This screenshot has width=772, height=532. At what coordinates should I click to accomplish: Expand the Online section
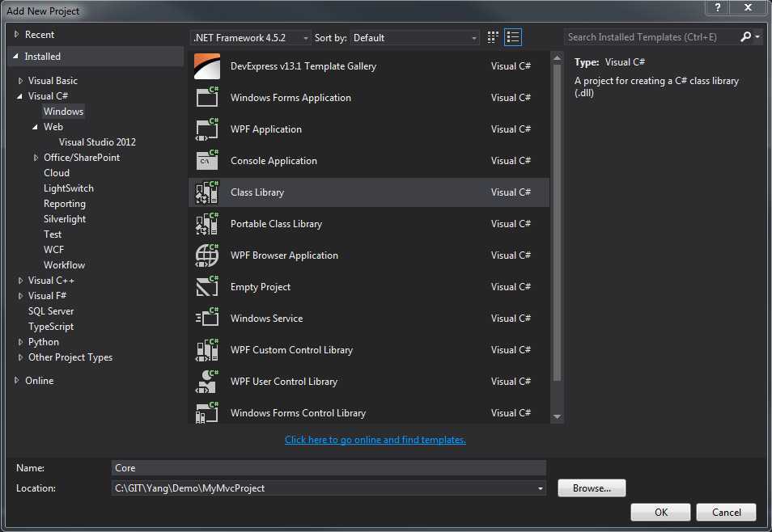(x=16, y=381)
